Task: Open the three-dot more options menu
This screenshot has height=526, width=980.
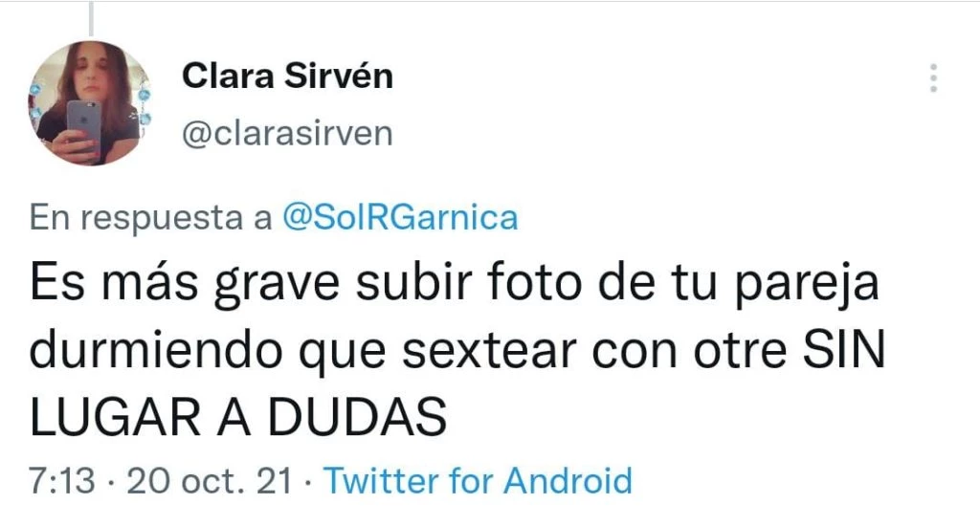Action: point(933,78)
